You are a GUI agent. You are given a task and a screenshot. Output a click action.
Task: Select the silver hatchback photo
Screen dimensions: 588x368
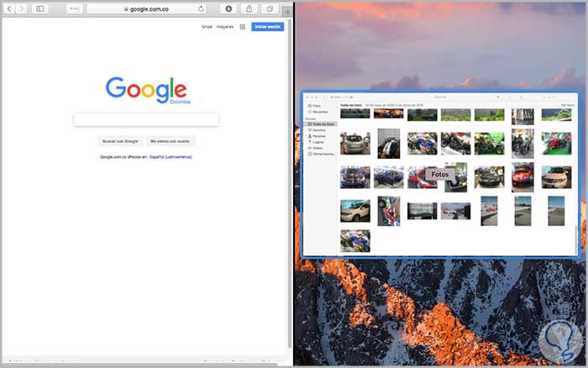[355, 144]
